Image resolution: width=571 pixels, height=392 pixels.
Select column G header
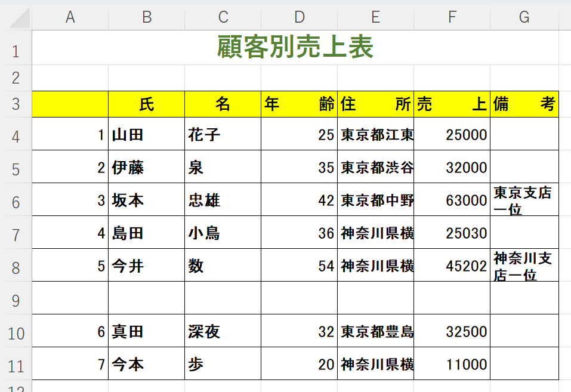(524, 18)
